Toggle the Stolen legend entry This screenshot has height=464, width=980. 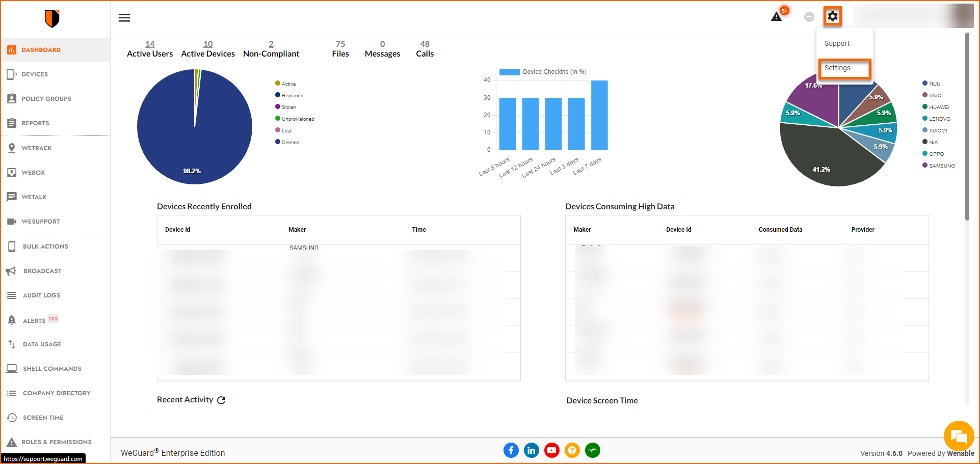pyautogui.click(x=286, y=107)
